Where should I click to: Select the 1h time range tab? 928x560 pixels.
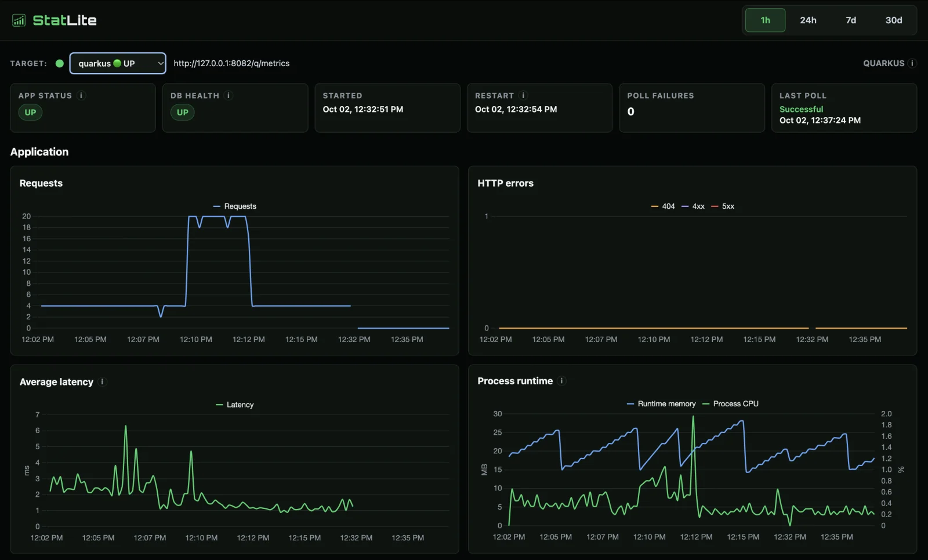pyautogui.click(x=765, y=20)
